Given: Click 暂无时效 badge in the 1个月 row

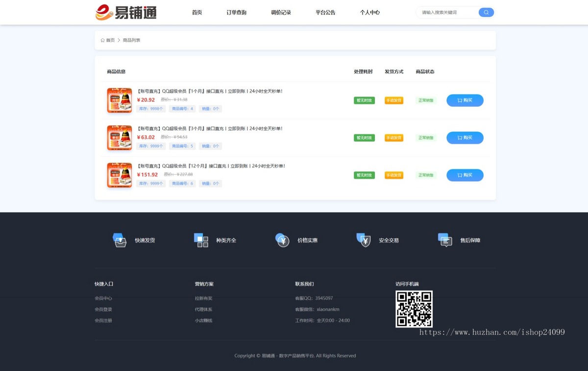Looking at the screenshot, I should 364,100.
